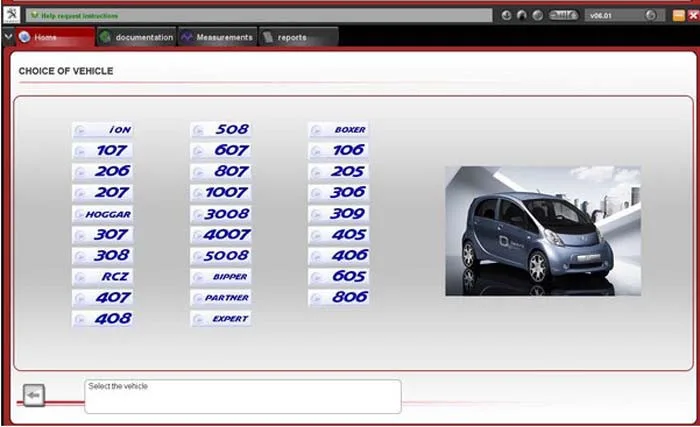Click the first round icon in the top bar
Screen dimensions: 700x427
pos(506,15)
